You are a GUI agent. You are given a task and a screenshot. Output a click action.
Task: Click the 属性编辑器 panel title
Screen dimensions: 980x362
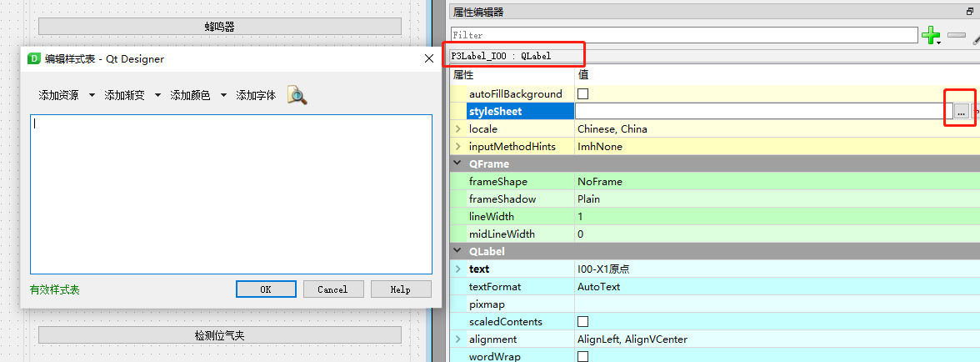[478, 12]
